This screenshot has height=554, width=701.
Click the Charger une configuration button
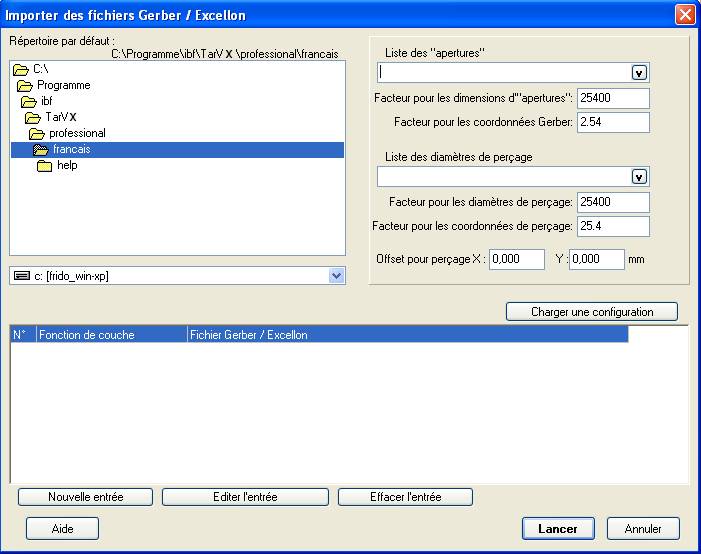click(592, 312)
